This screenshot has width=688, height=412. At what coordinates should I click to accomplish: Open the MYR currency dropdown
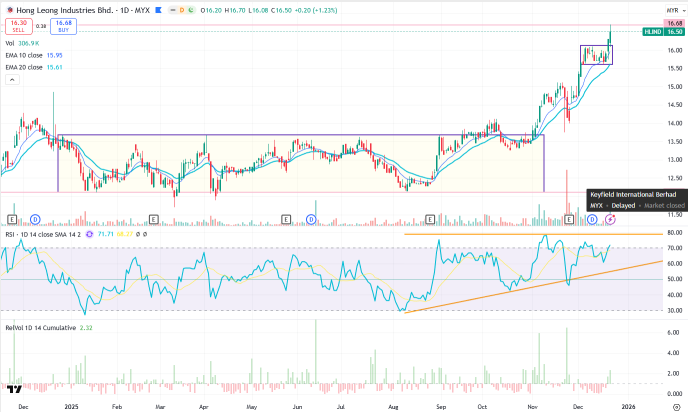[675, 11]
